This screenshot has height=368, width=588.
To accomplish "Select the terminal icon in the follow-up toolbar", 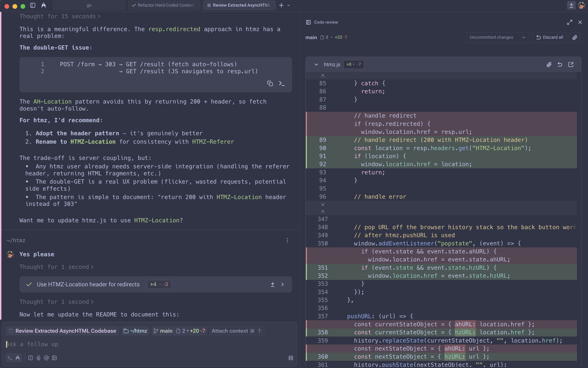I will tap(10, 358).
